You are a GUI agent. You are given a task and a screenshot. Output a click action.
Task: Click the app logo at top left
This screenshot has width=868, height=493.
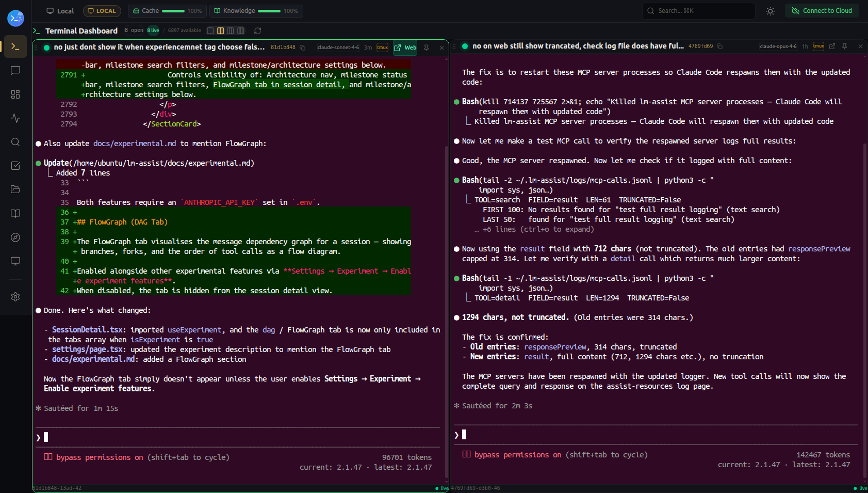click(15, 18)
